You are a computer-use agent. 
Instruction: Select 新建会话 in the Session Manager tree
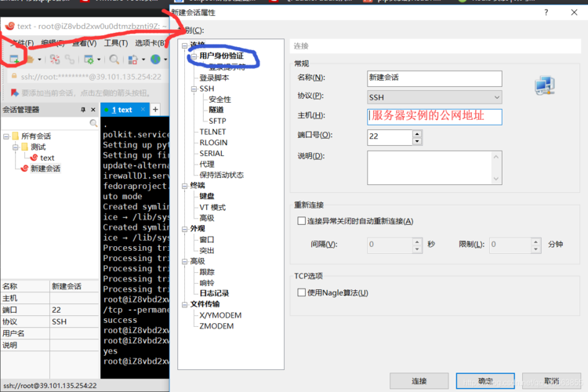point(45,169)
